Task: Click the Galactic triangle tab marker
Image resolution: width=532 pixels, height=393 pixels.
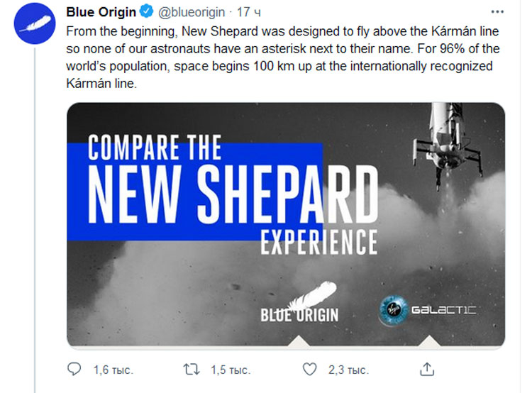Action: pos(429,341)
